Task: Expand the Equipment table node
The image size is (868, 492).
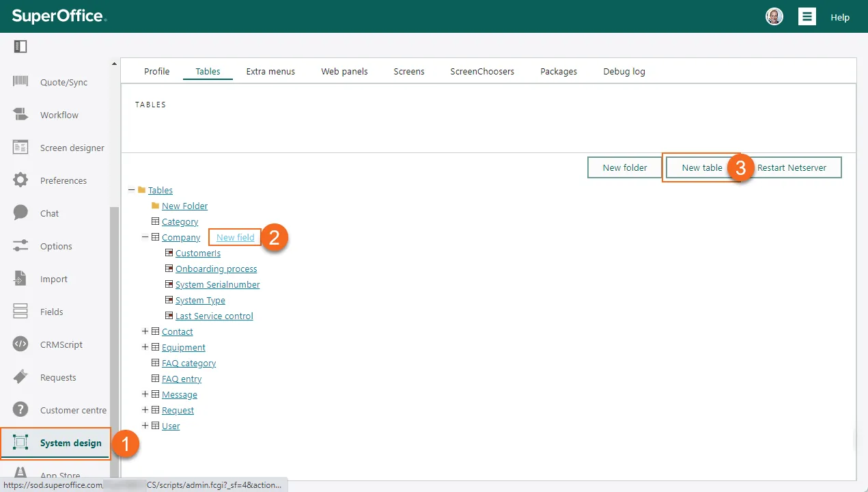Action: pos(145,347)
